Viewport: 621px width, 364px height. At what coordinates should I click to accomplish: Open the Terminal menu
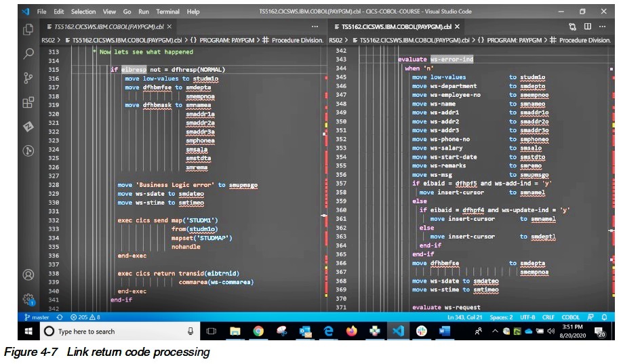(167, 12)
